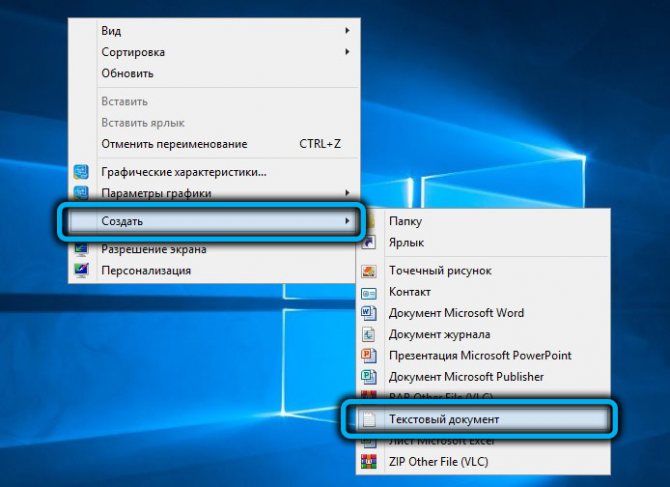The width and height of the screenshot is (670, 487).
Task: Click the Ярлык shortcut icon
Action: point(368,243)
